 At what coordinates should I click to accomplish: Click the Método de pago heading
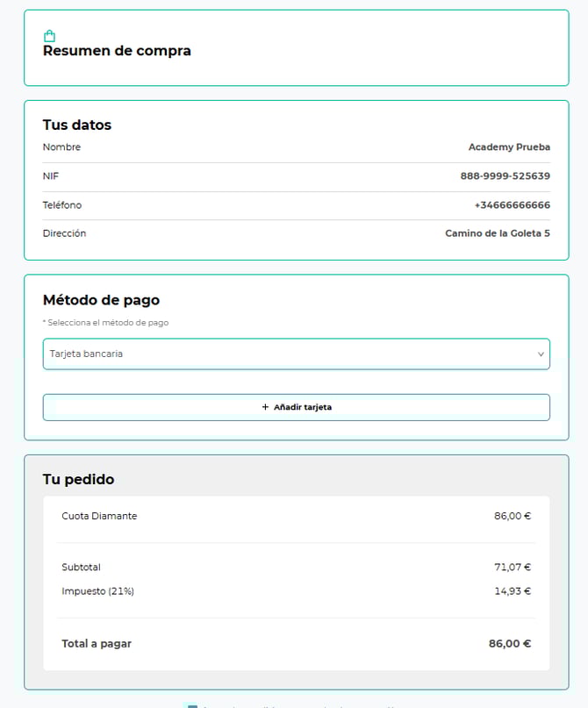click(x=101, y=300)
